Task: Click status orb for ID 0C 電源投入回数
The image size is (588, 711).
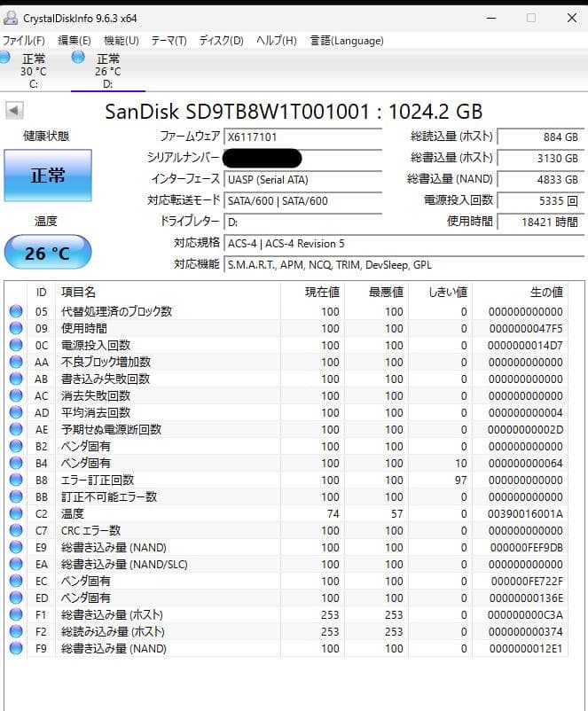Action: [x=16, y=345]
